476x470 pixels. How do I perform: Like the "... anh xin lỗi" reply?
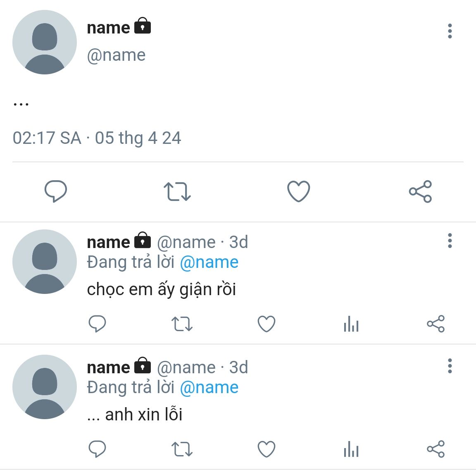click(267, 449)
